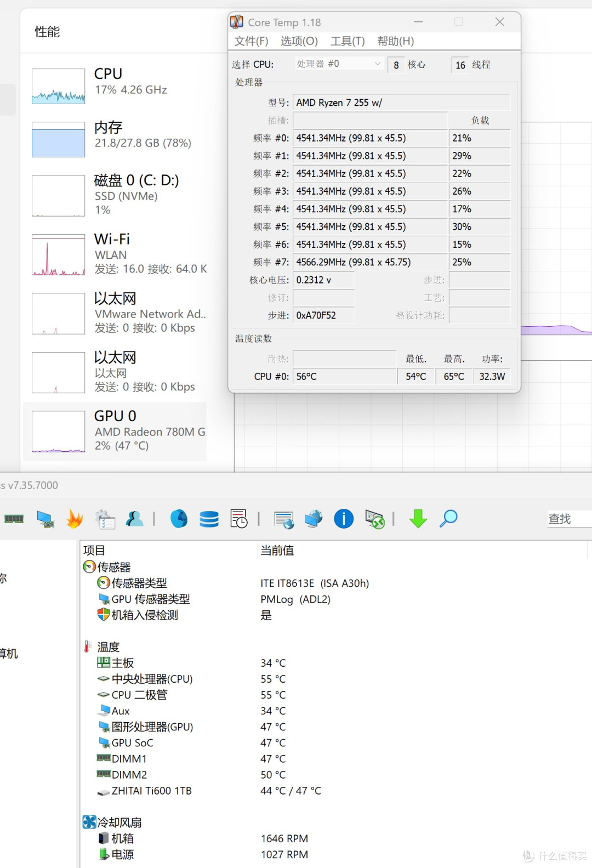Click the CPU usage graph thumbnail
The image size is (592, 868).
[58, 86]
